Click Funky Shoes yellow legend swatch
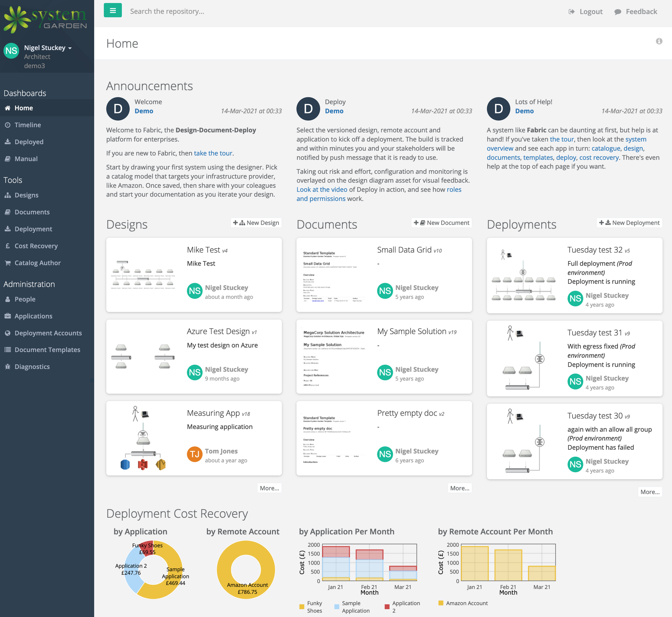 pyautogui.click(x=301, y=607)
